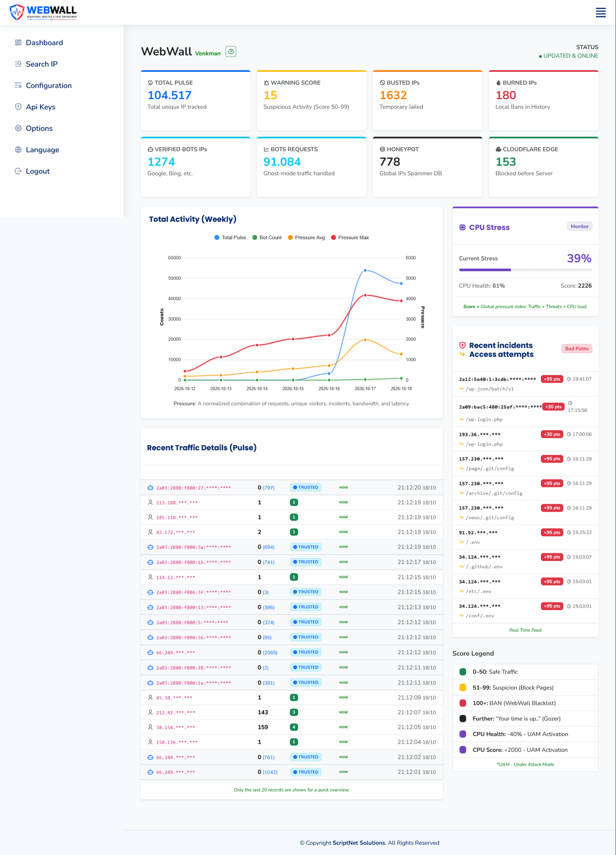Click IP address 212.42.***.***

coord(176,712)
